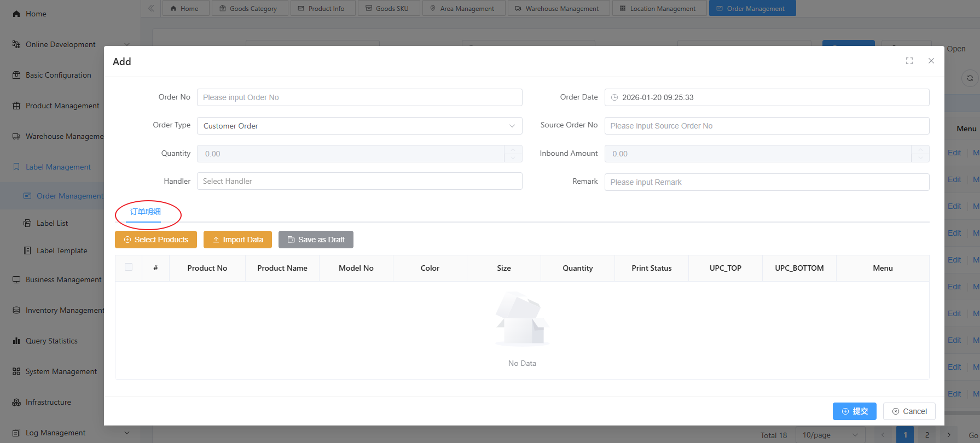
Task: Click the fullscreen icon in the Add dialog
Action: (x=909, y=61)
